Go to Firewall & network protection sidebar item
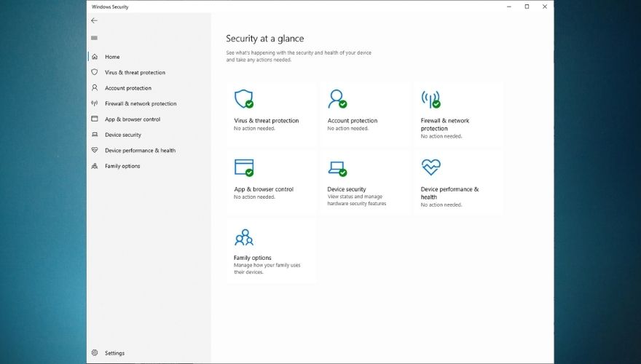 coord(141,103)
